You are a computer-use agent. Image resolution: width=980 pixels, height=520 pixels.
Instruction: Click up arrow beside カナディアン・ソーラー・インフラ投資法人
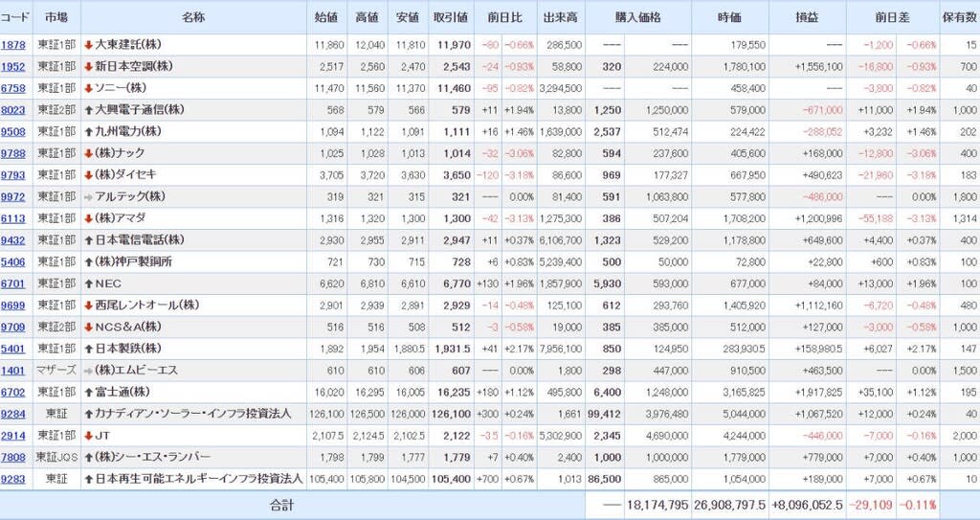[88, 414]
